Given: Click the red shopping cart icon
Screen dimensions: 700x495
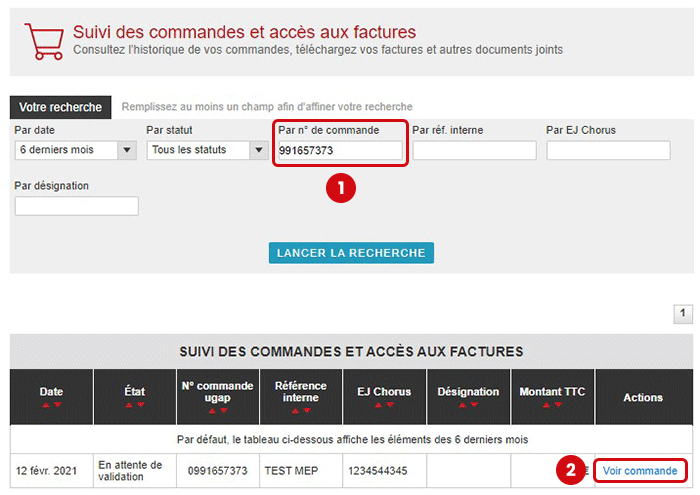Looking at the screenshot, I should tap(43, 41).
